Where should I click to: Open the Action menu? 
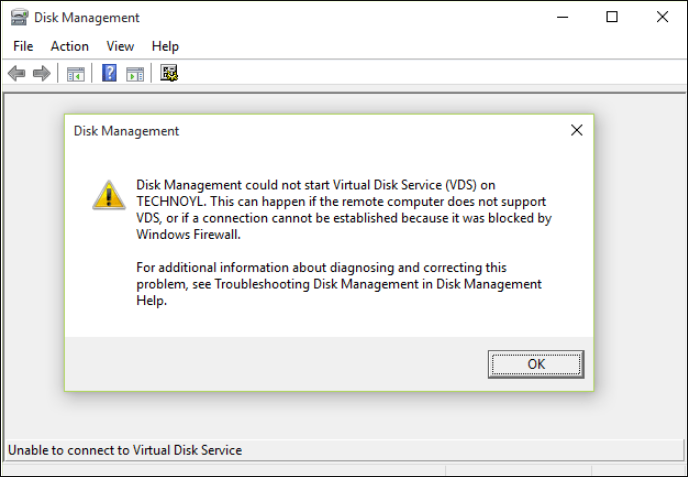[x=70, y=46]
